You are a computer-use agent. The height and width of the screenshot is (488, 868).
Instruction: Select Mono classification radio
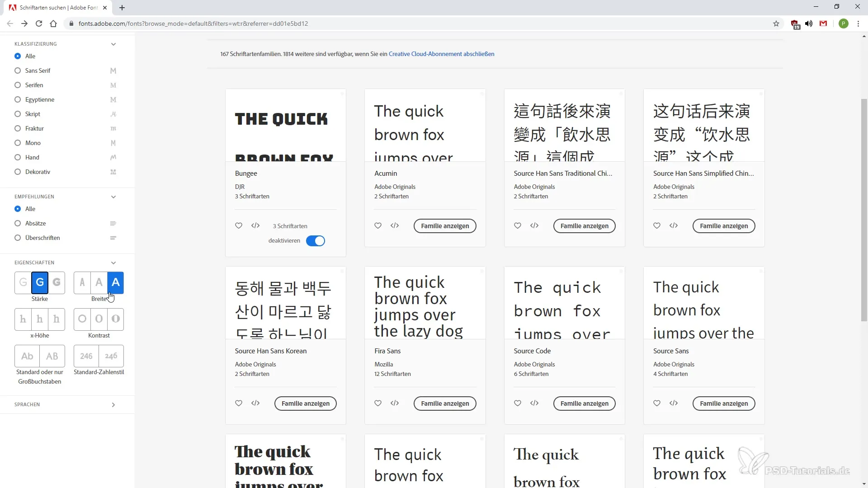click(18, 143)
